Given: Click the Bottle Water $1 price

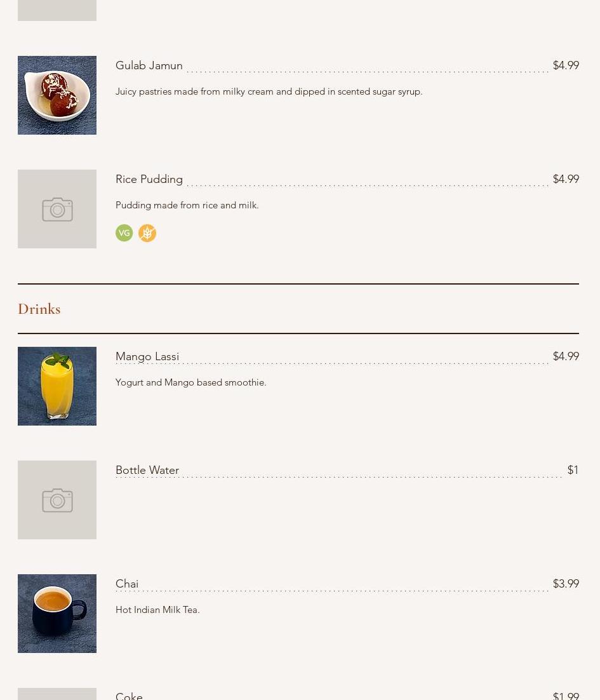Looking at the screenshot, I should [573, 470].
